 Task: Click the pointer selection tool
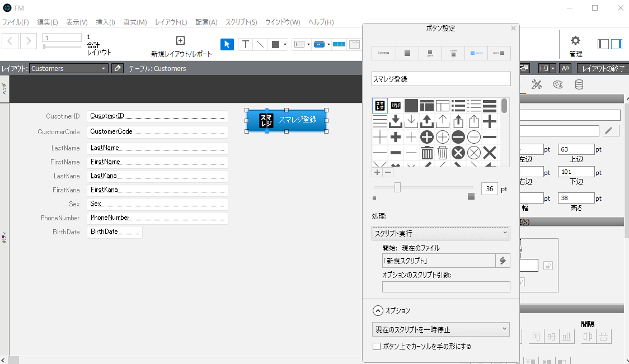pyautogui.click(x=227, y=45)
